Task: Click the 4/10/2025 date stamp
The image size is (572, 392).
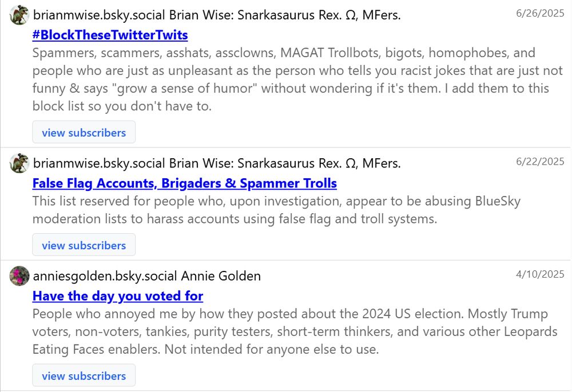Action: (540, 274)
